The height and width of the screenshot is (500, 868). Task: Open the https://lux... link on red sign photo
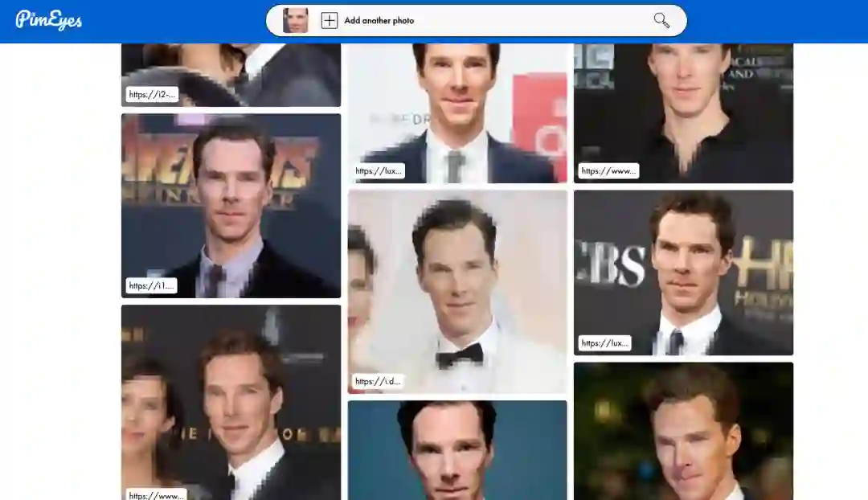[x=378, y=170]
